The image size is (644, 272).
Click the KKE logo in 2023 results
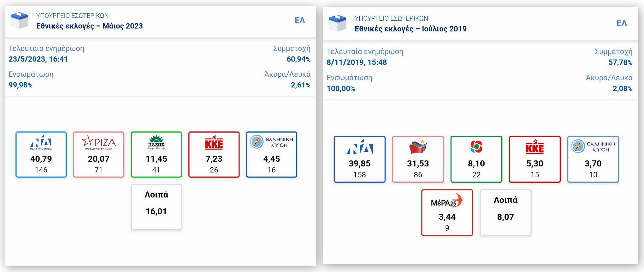pyautogui.click(x=214, y=143)
